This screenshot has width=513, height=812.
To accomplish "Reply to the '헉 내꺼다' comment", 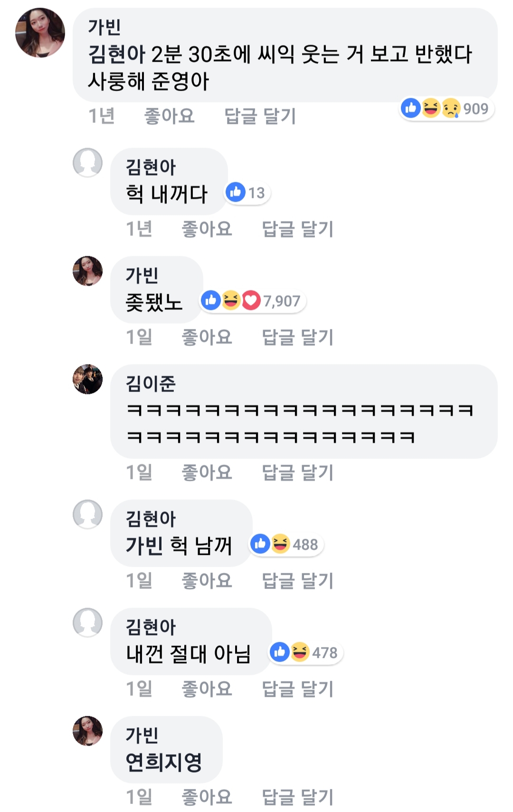I will click(x=297, y=229).
